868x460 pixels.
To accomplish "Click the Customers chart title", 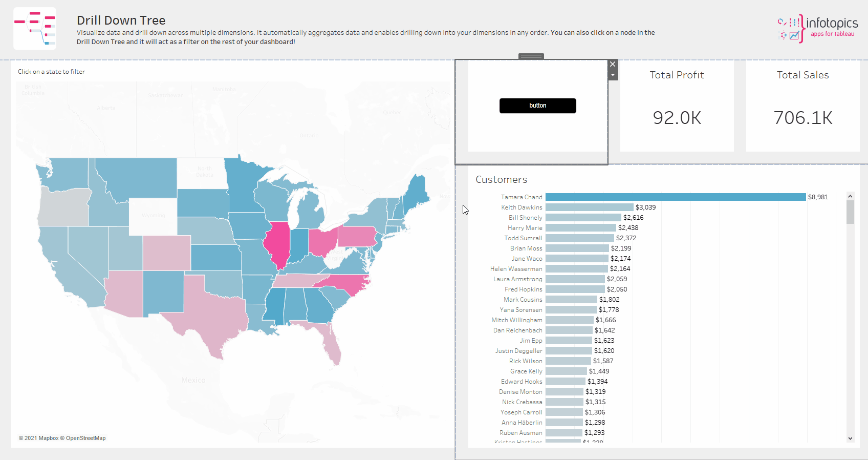I will click(x=501, y=180).
